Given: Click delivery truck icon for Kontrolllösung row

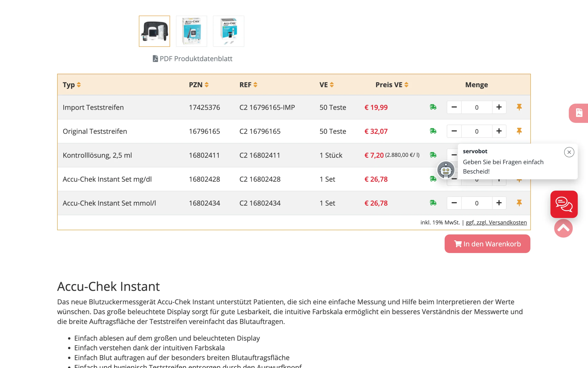Looking at the screenshot, I should (433, 155).
